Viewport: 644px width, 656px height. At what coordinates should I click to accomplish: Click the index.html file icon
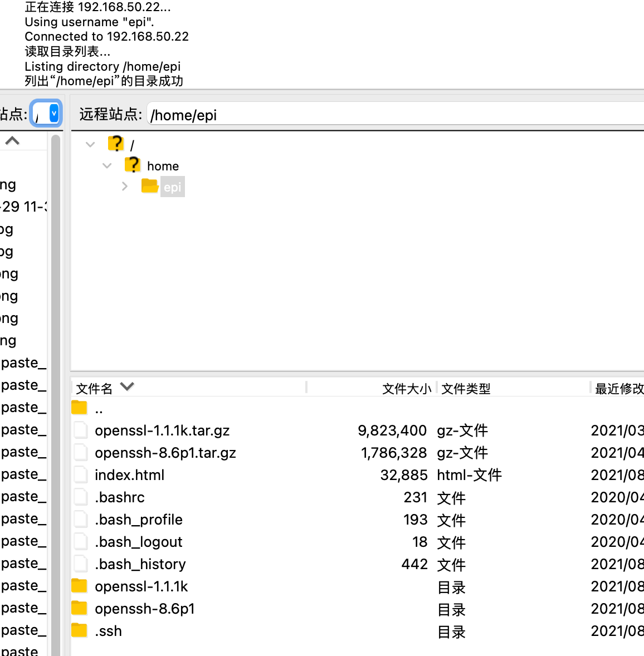pos(81,474)
